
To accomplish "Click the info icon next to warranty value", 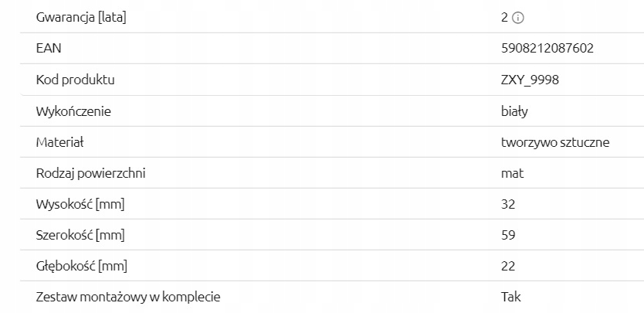I will [518, 18].
